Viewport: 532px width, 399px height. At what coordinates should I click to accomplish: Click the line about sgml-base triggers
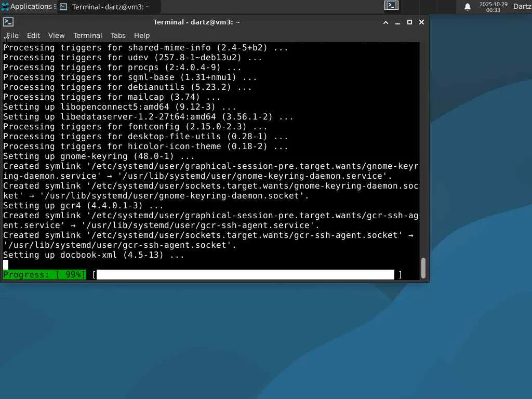pyautogui.click(x=130, y=77)
